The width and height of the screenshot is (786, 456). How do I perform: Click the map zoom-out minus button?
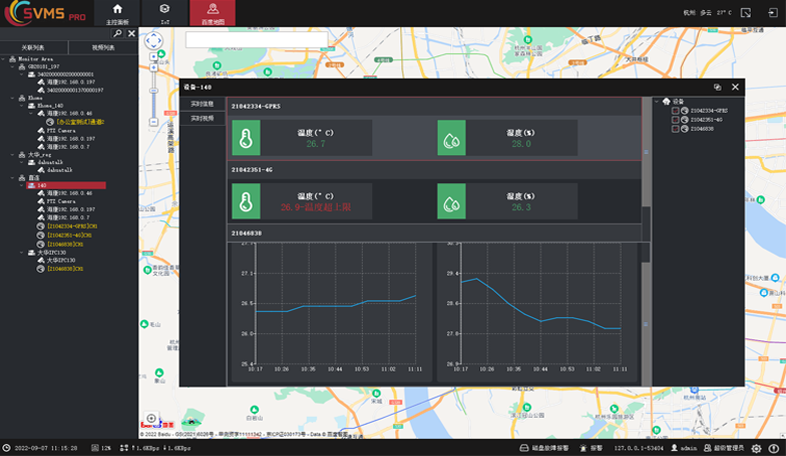coord(153,122)
